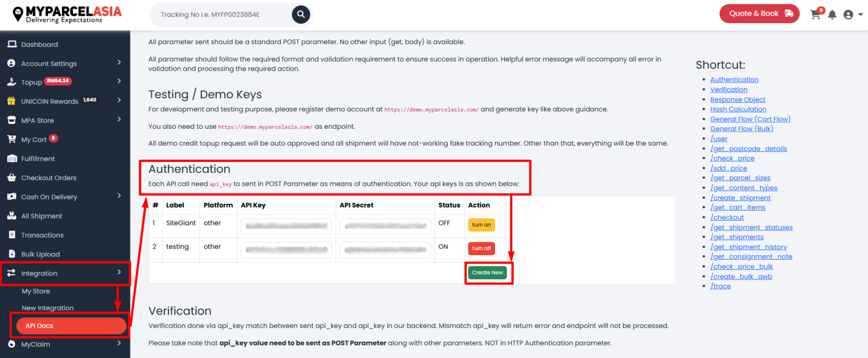Open the Transactions section
Screen dimensions: 868x358
pyautogui.click(x=44, y=235)
